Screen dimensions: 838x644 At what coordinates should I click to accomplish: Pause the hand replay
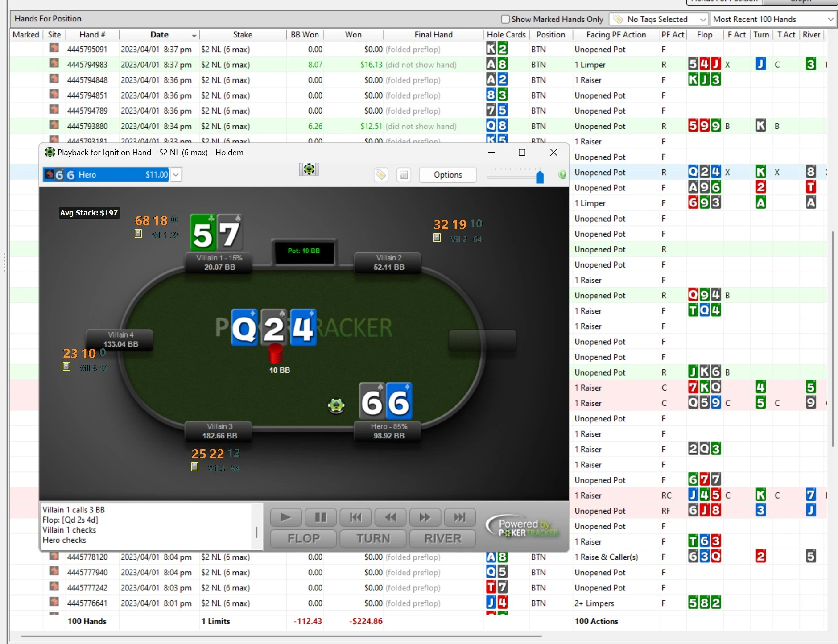click(x=321, y=517)
